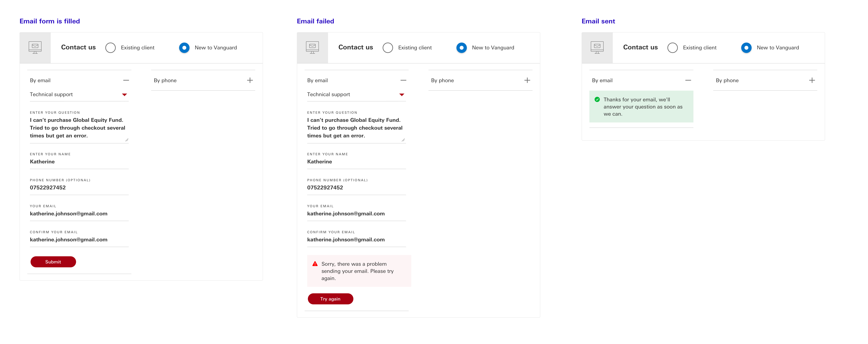868x344 pixels.
Task: Expand By phone with the plus icon in the Email sent panel
Action: (x=812, y=80)
